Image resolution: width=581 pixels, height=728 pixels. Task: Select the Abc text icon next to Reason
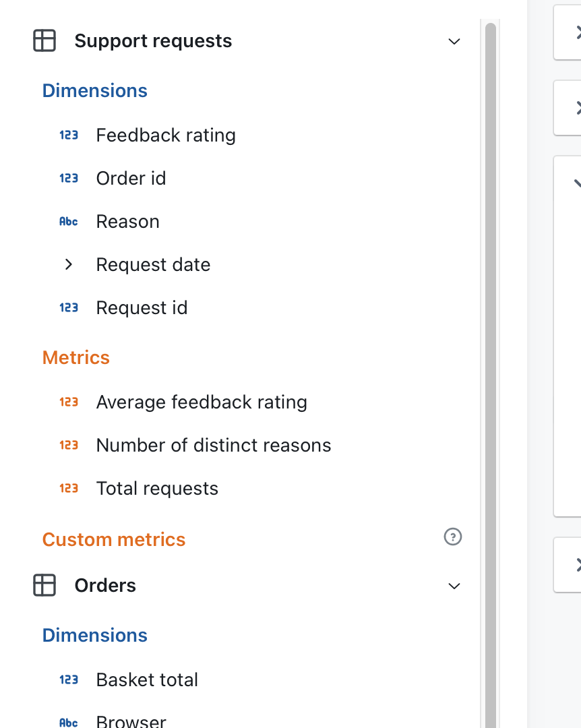(x=68, y=221)
